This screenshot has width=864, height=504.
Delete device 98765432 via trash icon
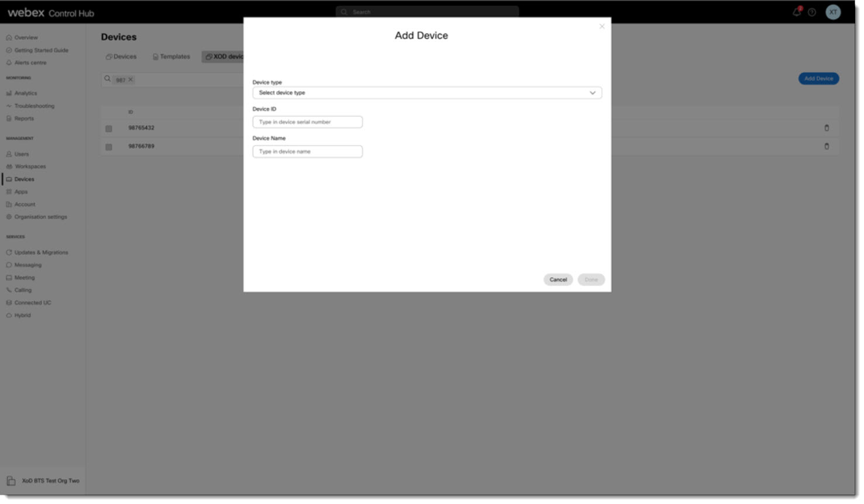(827, 128)
